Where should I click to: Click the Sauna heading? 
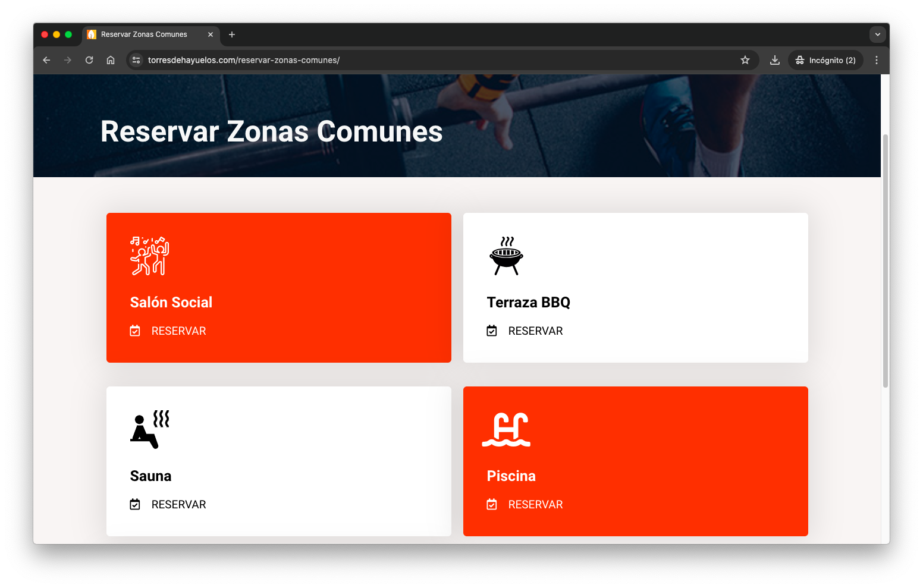coord(150,476)
